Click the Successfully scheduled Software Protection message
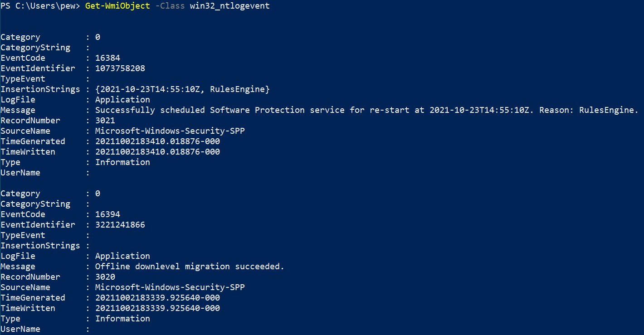 pyautogui.click(x=367, y=110)
